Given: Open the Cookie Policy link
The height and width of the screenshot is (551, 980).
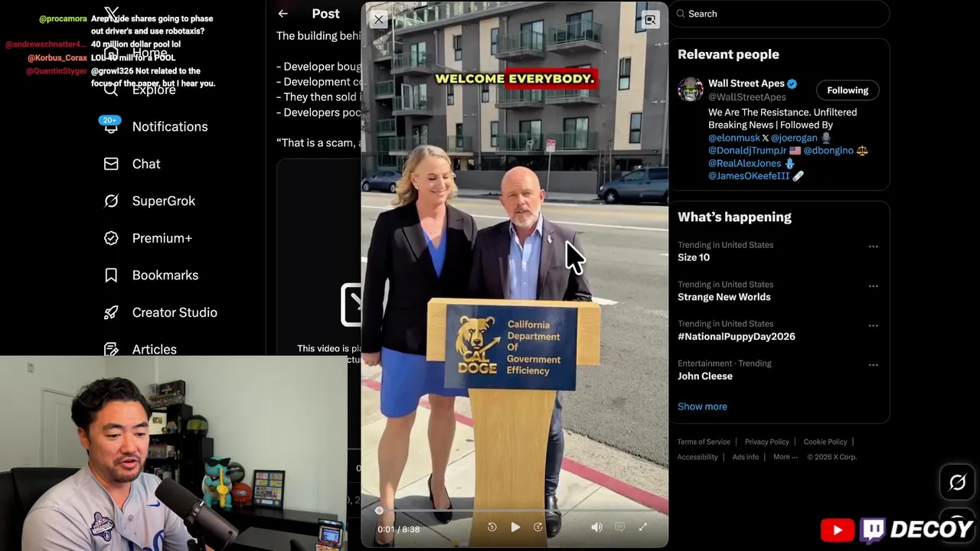Looking at the screenshot, I should [825, 442].
